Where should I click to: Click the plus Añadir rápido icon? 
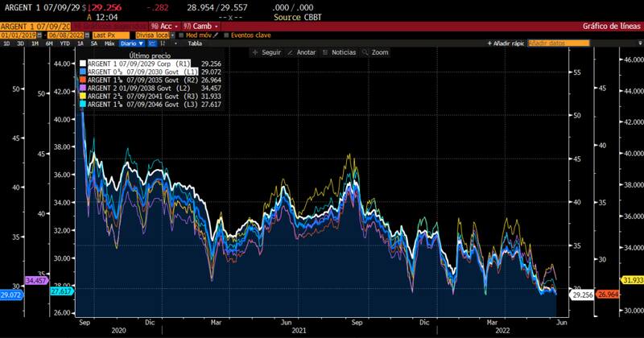[x=490, y=43]
